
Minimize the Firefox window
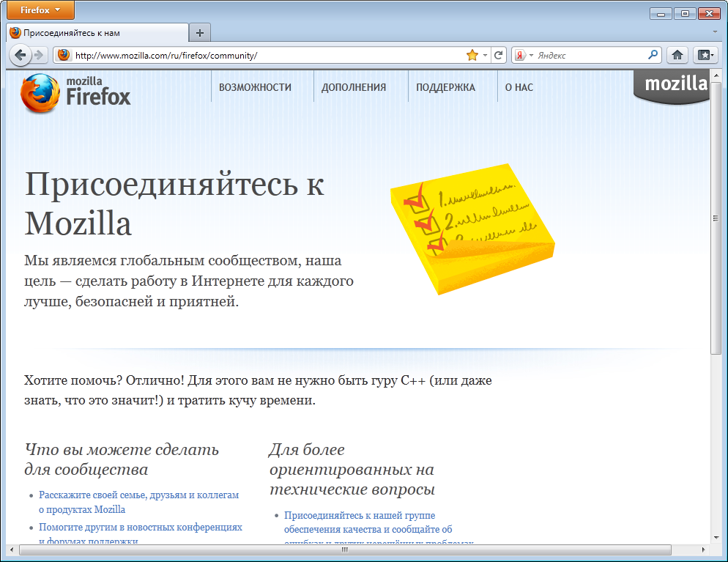(x=661, y=13)
